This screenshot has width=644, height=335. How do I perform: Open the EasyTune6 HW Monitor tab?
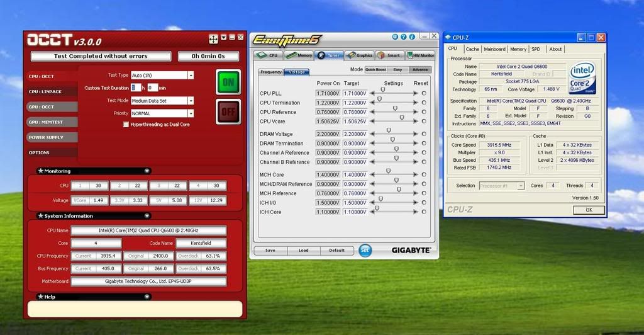point(421,55)
